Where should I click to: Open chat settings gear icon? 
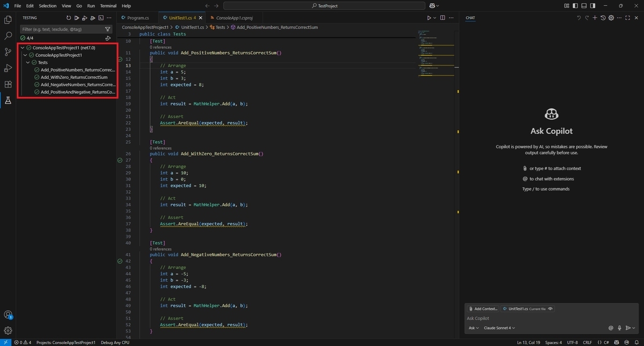click(x=611, y=18)
